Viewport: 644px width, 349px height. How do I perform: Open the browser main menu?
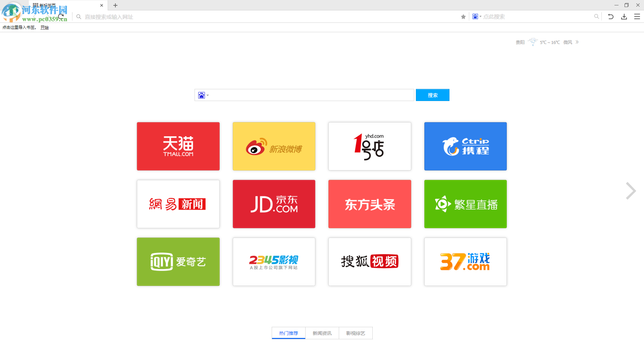coord(637,16)
